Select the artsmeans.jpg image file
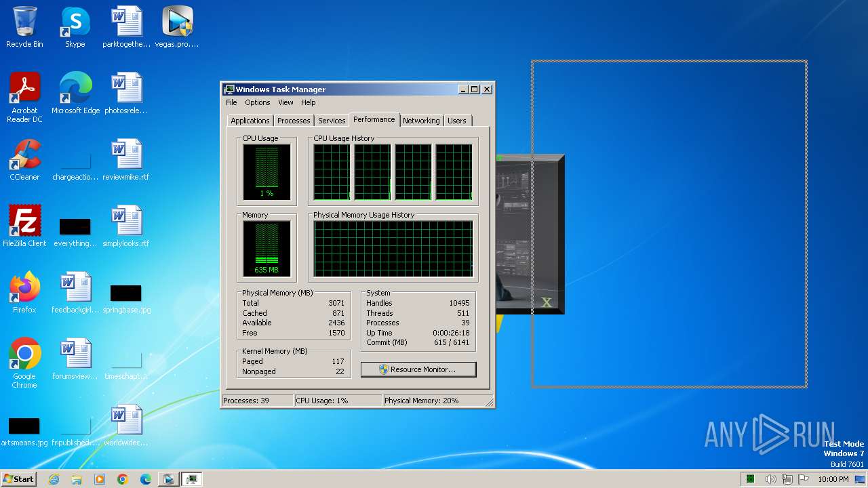This screenshot has width=868, height=488. [x=24, y=431]
